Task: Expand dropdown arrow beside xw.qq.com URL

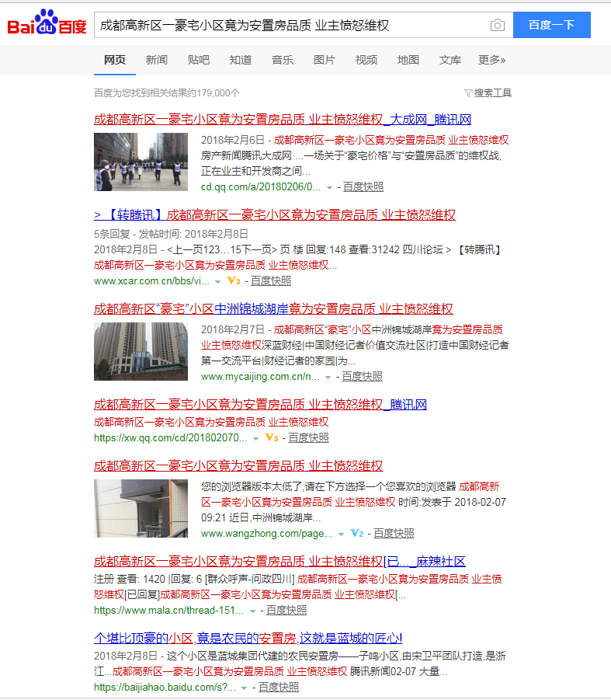Action: coord(255,438)
